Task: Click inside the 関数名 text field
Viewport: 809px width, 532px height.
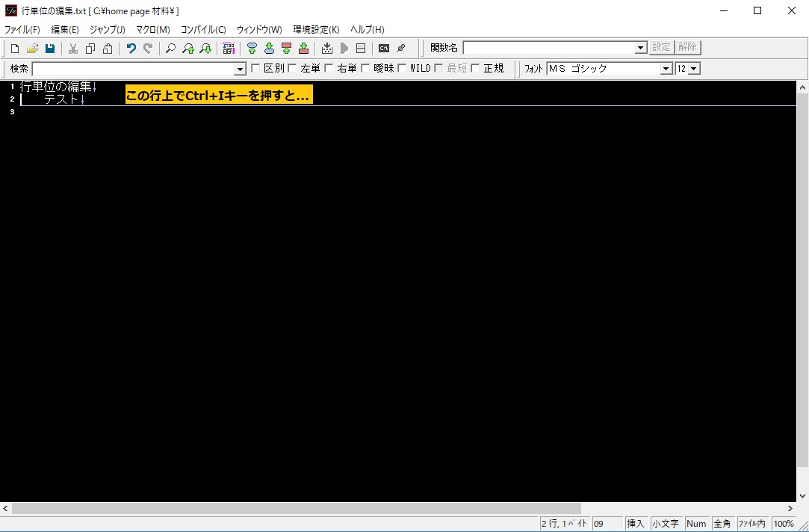Action: (549, 48)
